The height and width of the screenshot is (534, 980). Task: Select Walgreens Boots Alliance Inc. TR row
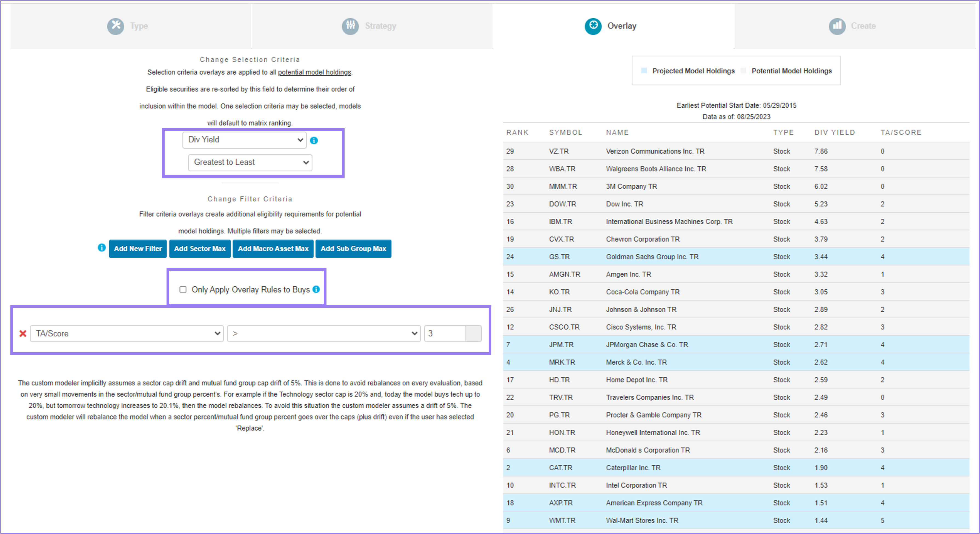tap(736, 169)
